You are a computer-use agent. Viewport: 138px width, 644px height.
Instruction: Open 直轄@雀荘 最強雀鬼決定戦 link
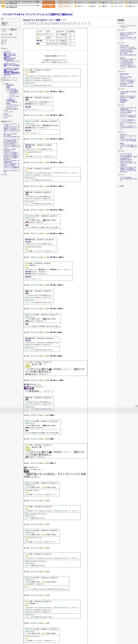tap(11, 72)
